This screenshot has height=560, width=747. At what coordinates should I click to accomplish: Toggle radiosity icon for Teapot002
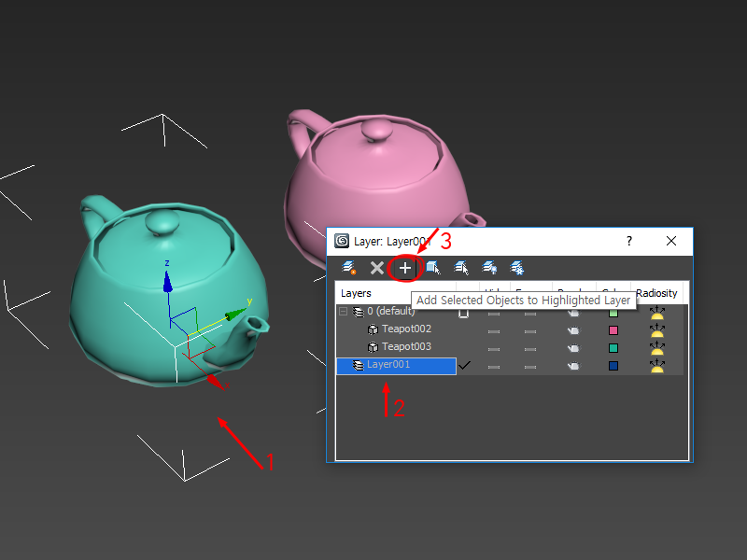(x=657, y=330)
